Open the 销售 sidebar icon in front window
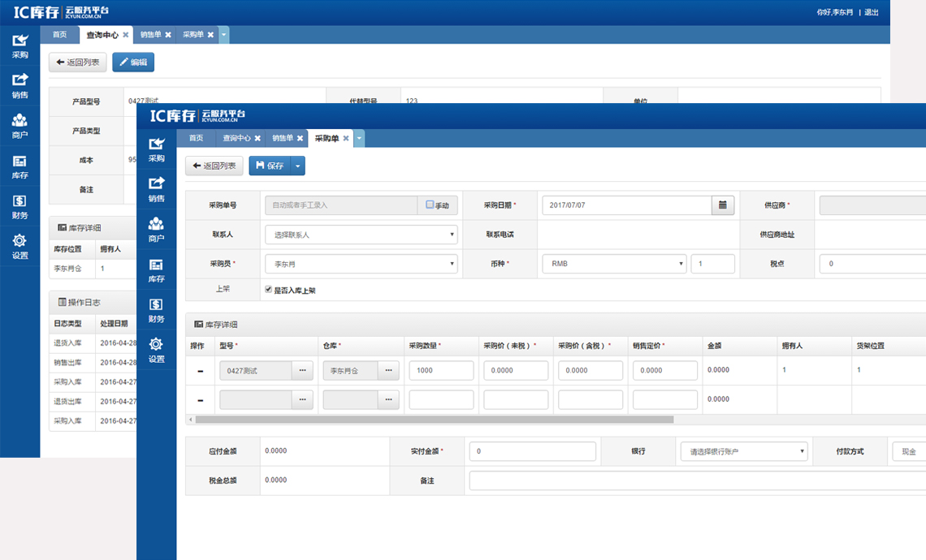Image resolution: width=926 pixels, height=560 pixels. click(x=156, y=189)
